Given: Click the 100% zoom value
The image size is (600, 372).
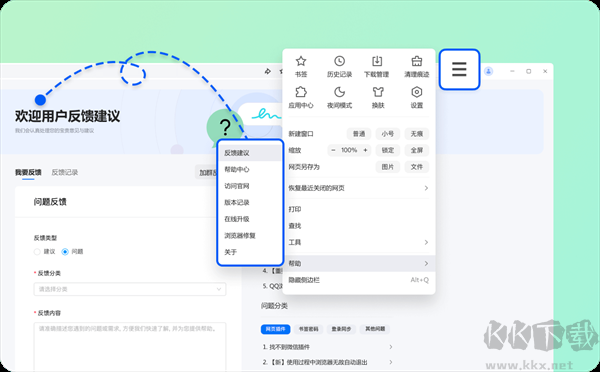Looking at the screenshot, I should tap(349, 150).
